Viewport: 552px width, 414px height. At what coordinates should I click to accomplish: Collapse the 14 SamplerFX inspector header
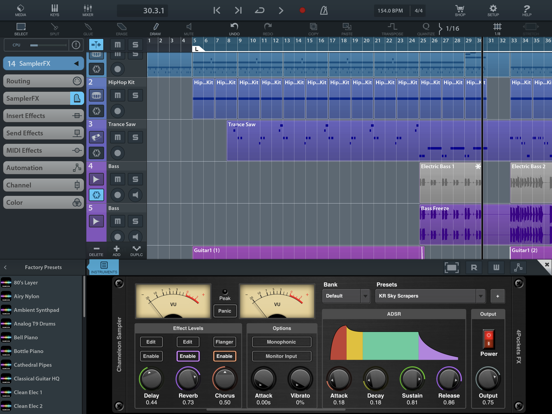click(44, 63)
